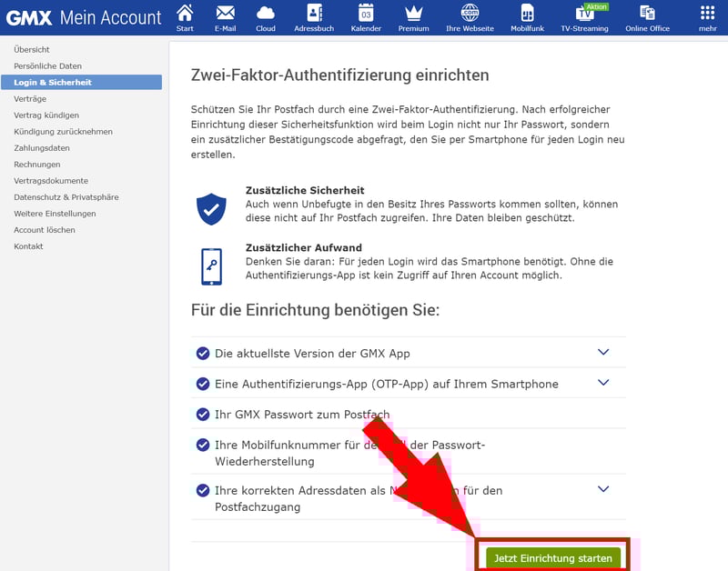Image resolution: width=728 pixels, height=571 pixels.
Task: Click the GMX logo
Action: (29, 18)
